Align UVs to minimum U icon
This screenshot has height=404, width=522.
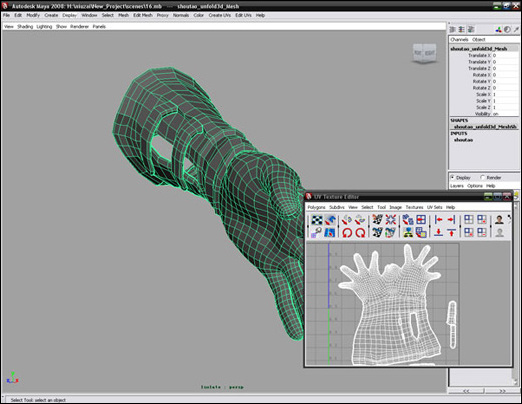click(438, 220)
